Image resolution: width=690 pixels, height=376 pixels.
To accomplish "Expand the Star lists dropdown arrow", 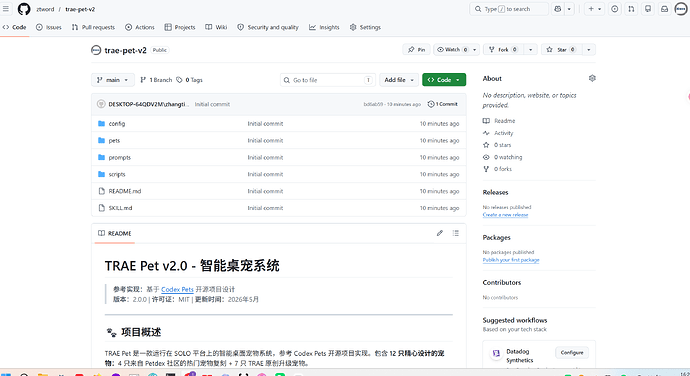I will (x=588, y=50).
